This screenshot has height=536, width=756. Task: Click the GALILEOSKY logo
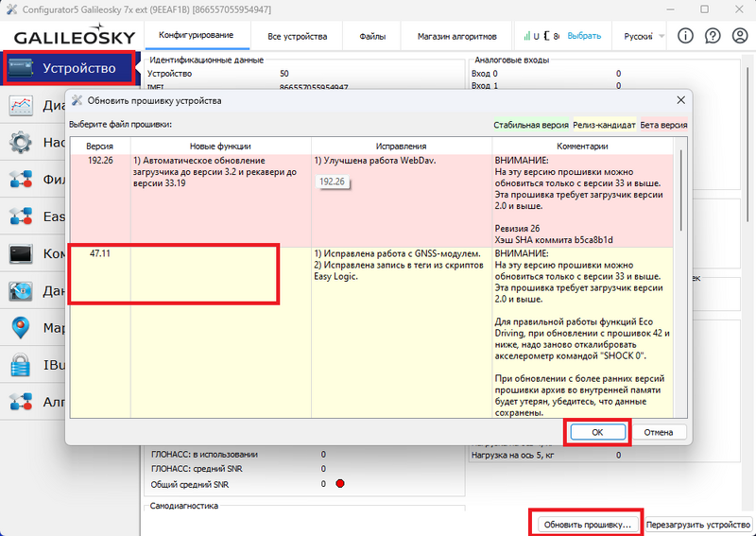(75, 35)
